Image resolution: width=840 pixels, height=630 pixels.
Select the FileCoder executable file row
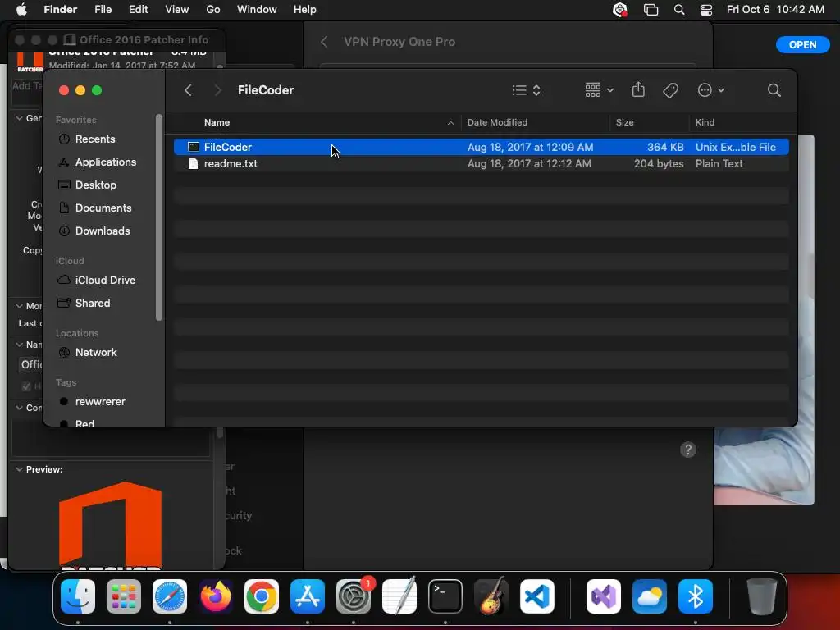(x=481, y=147)
